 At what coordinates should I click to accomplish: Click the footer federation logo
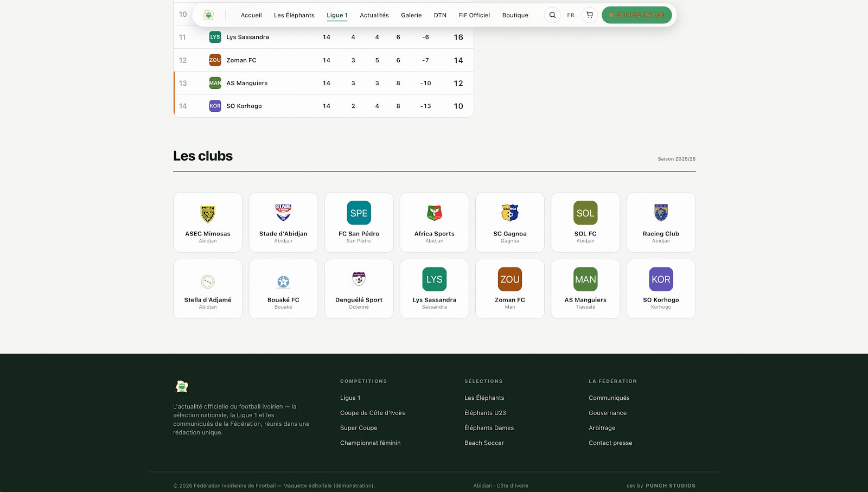[x=182, y=386]
